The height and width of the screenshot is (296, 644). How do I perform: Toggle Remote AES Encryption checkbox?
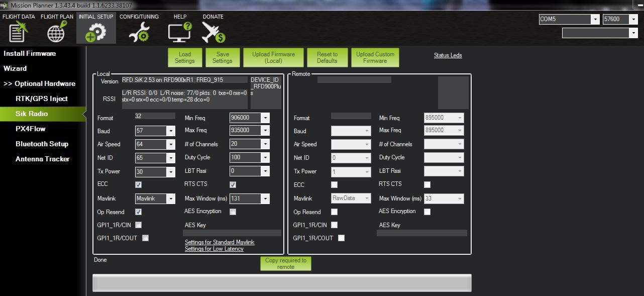(427, 212)
